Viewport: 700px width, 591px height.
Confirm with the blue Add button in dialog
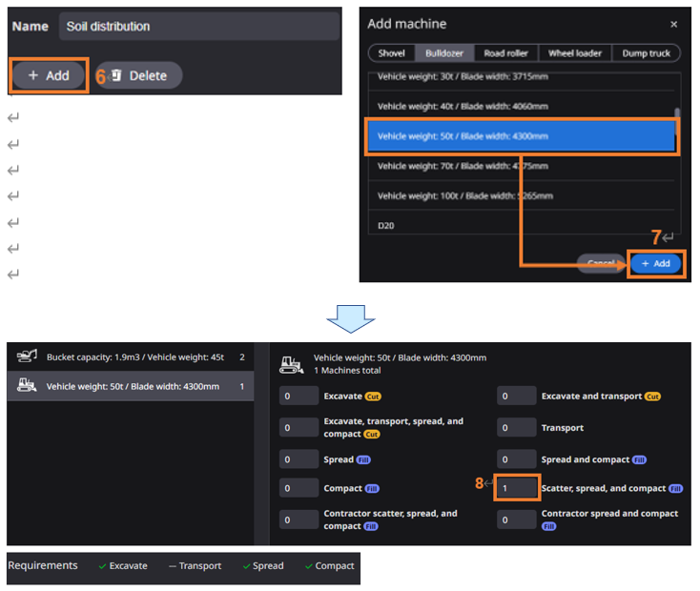click(655, 263)
